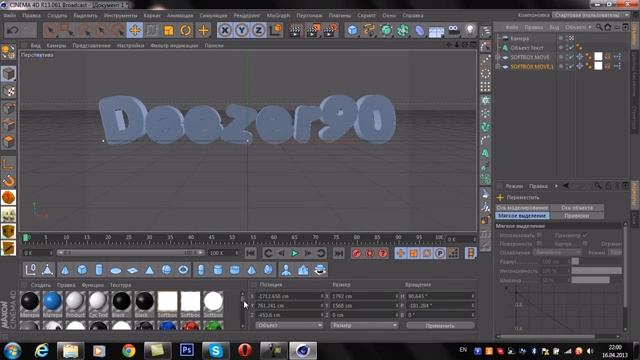
Task: Open the spline tools icon
Action: pos(369,30)
